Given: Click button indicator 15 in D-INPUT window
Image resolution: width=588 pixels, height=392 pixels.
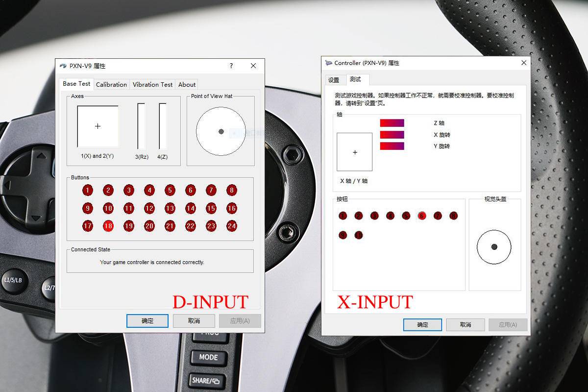Looking at the screenshot, I should [x=211, y=208].
